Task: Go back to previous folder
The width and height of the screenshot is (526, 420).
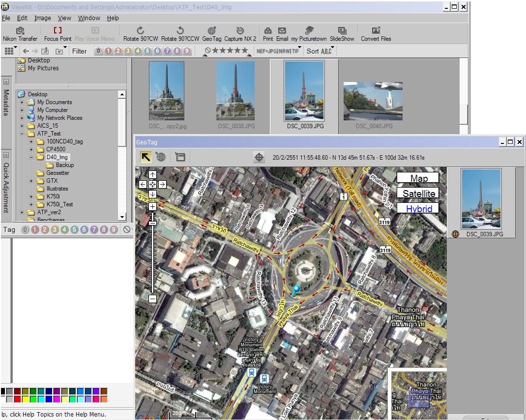Action: point(26,51)
